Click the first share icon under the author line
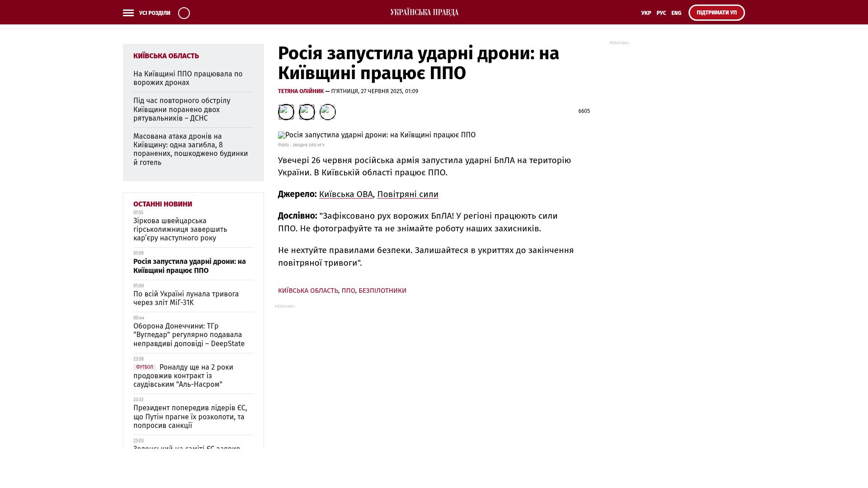 pyautogui.click(x=286, y=112)
